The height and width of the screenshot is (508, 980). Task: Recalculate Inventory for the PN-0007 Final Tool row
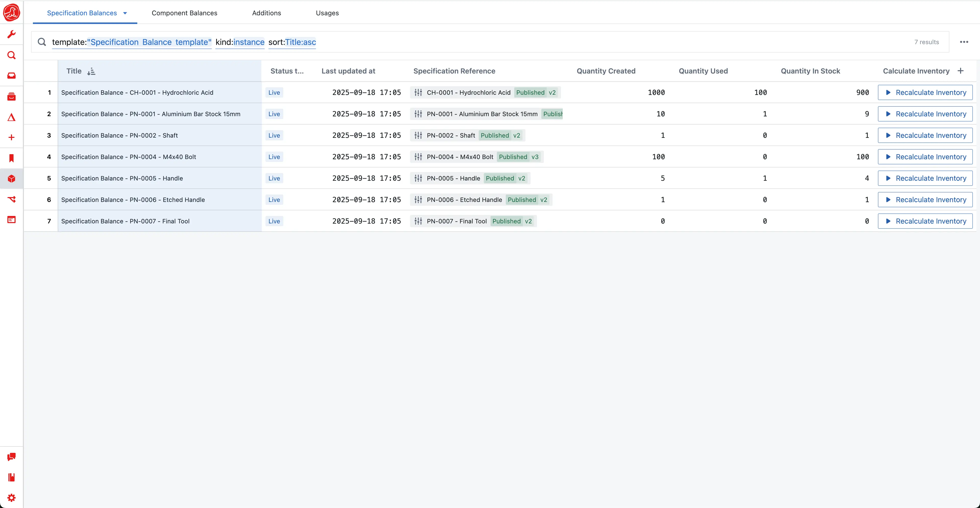tap(925, 221)
